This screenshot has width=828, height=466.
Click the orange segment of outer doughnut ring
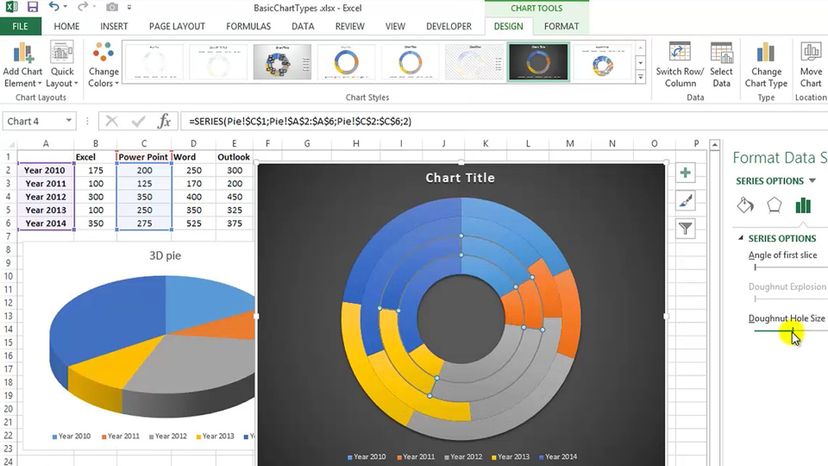tap(568, 315)
